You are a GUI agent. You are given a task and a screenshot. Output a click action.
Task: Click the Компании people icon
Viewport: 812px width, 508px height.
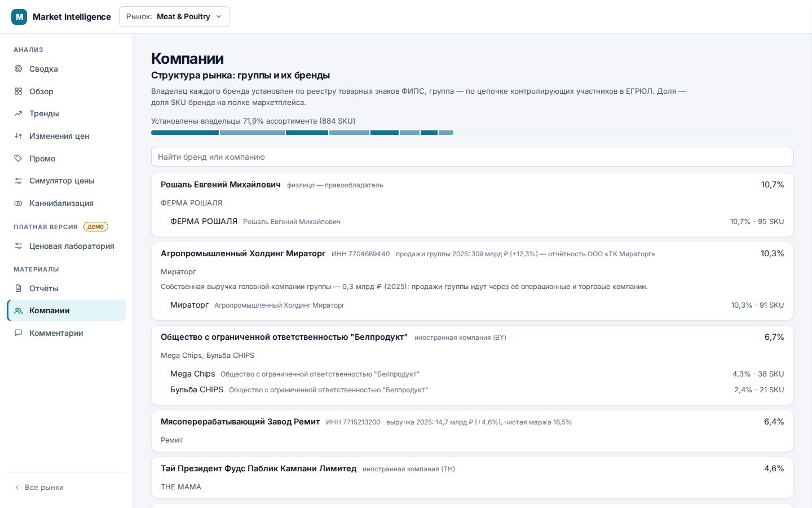19,310
